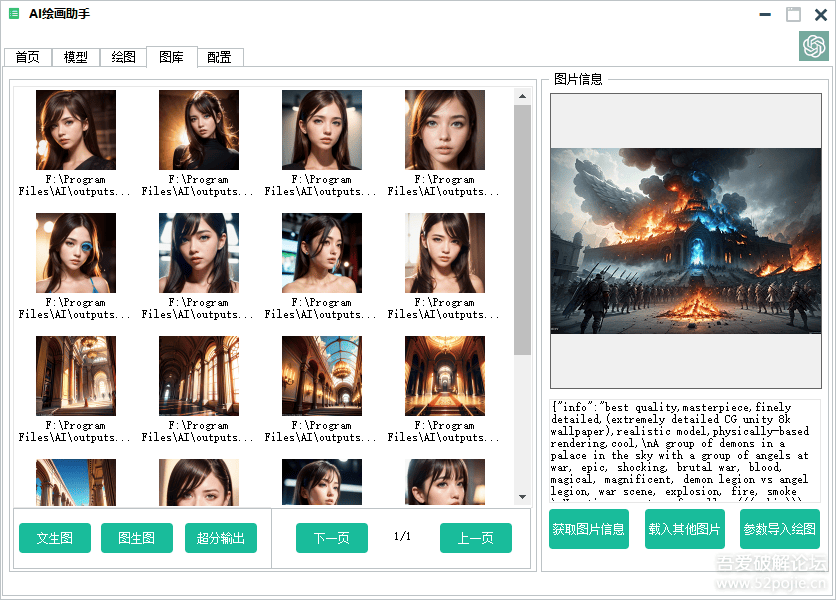Select arcade thumbnail with blue sky

point(76,482)
